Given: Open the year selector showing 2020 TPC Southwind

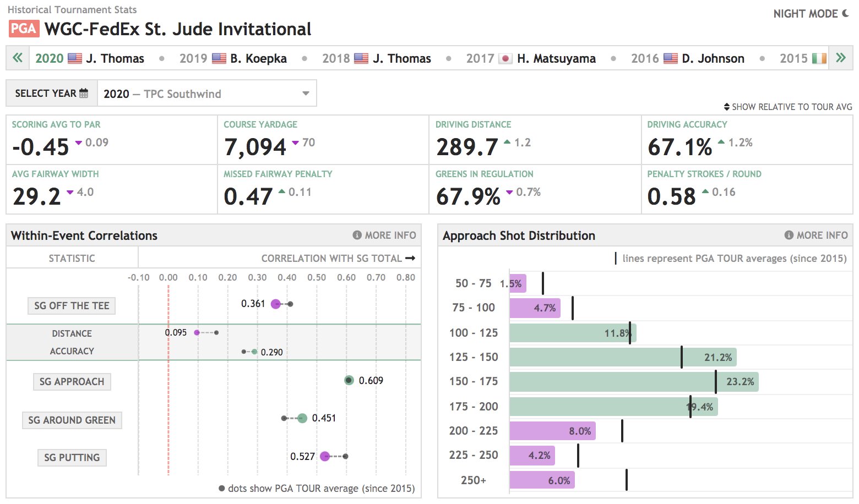Looking at the screenshot, I should 206,93.
